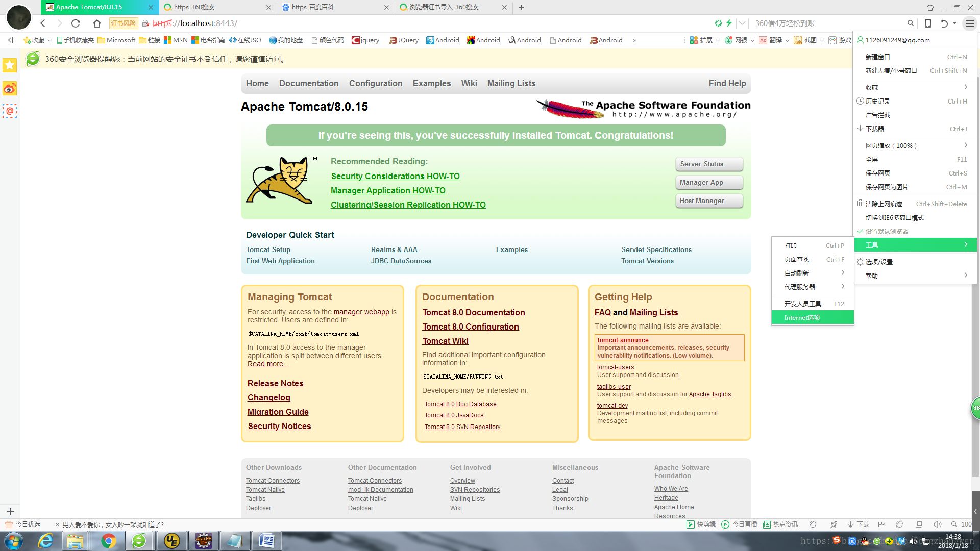The width and height of the screenshot is (980, 551).
Task: Click the address bar search magnifier icon
Action: point(910,23)
